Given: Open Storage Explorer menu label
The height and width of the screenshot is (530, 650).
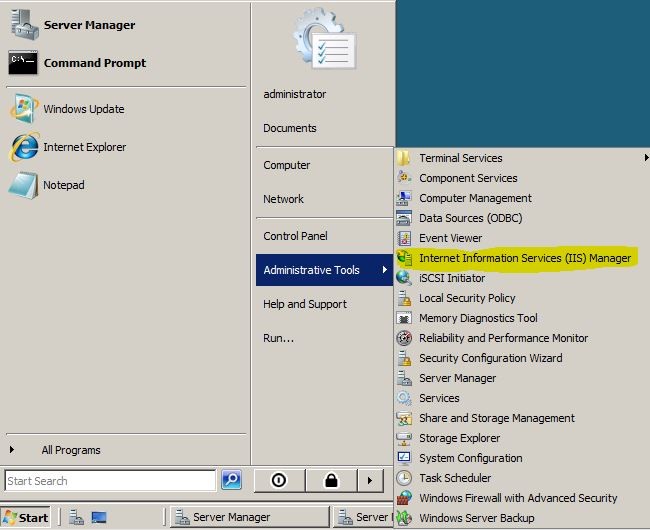Looking at the screenshot, I should 459,438.
